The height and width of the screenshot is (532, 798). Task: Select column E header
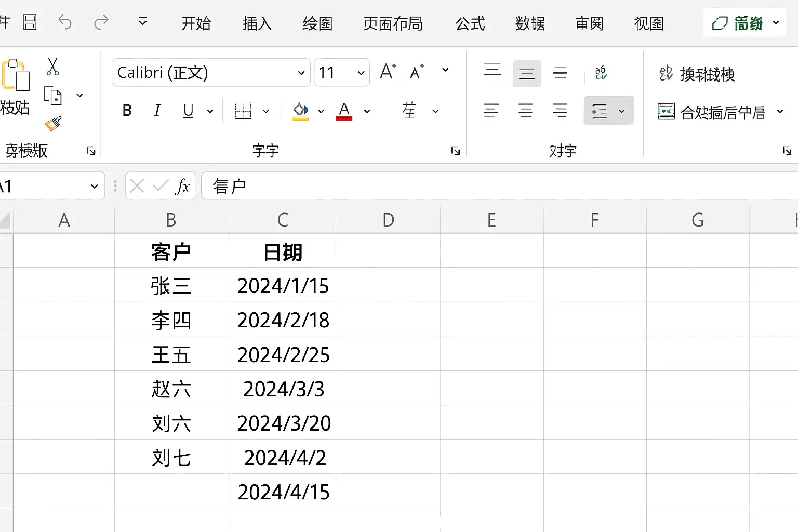491,220
